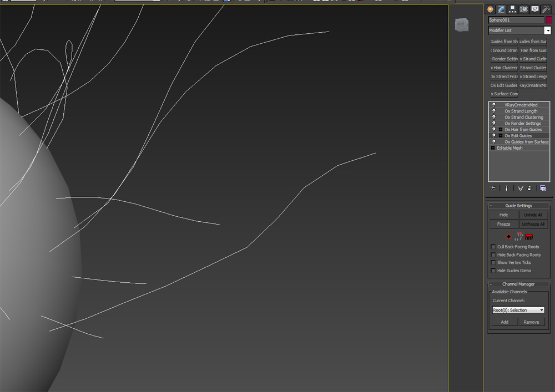Check the Hide Guides Gizmo option
Image resolution: width=555 pixels, height=392 pixels.
(x=493, y=271)
